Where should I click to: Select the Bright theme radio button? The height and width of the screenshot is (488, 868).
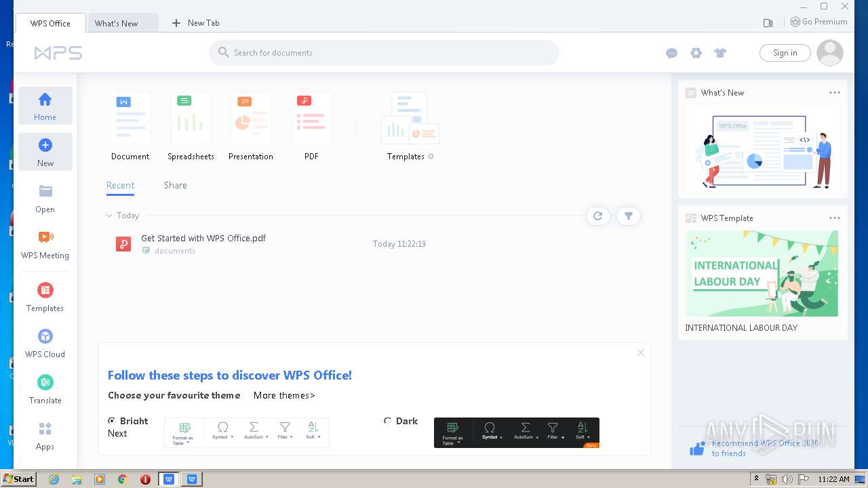pos(112,421)
